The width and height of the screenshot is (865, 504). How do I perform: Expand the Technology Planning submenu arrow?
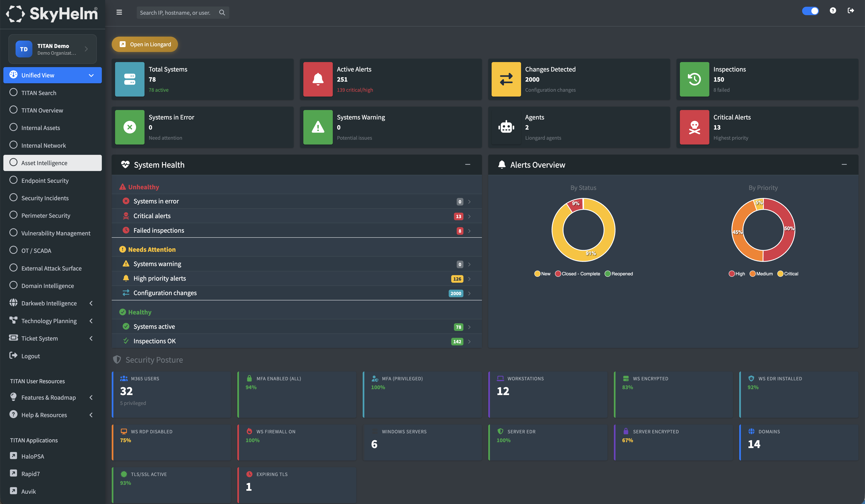pyautogui.click(x=91, y=321)
